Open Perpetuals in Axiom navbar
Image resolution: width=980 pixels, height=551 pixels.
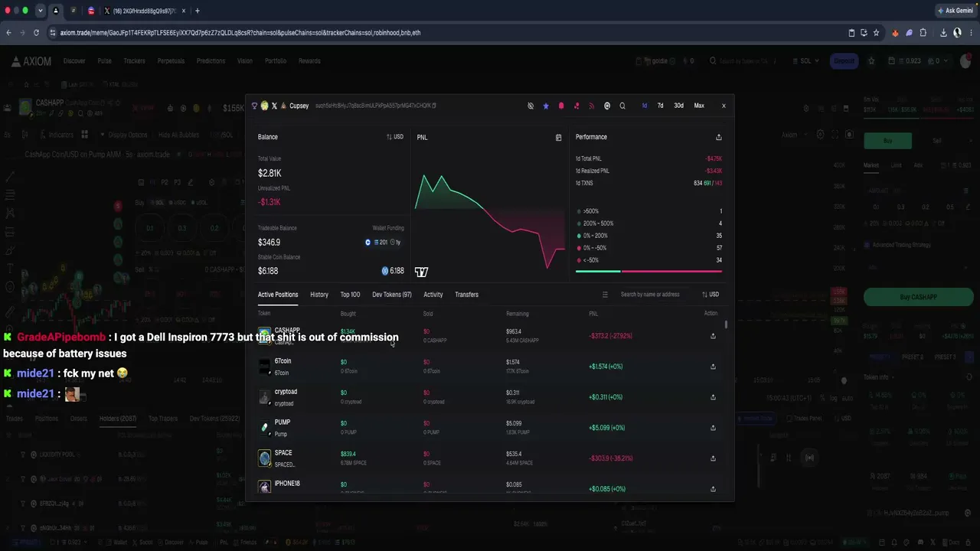171,61
